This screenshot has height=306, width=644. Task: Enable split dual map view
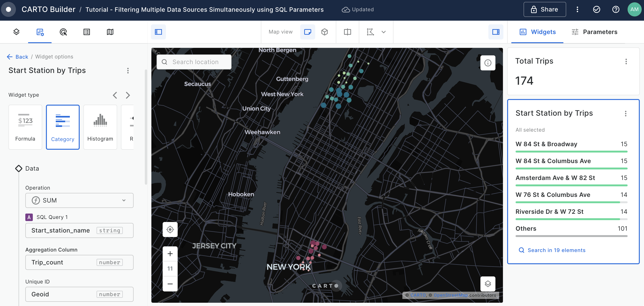tap(348, 32)
